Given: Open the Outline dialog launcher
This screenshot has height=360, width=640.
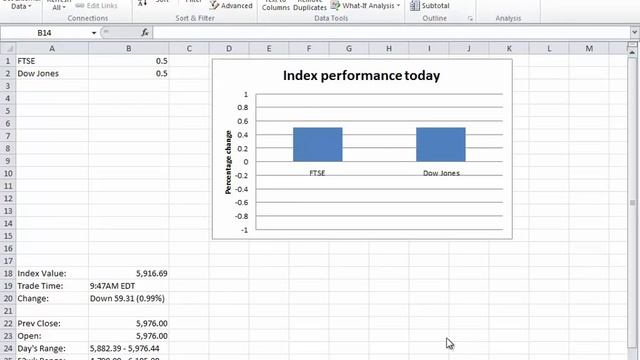Looking at the screenshot, I should pos(470,18).
